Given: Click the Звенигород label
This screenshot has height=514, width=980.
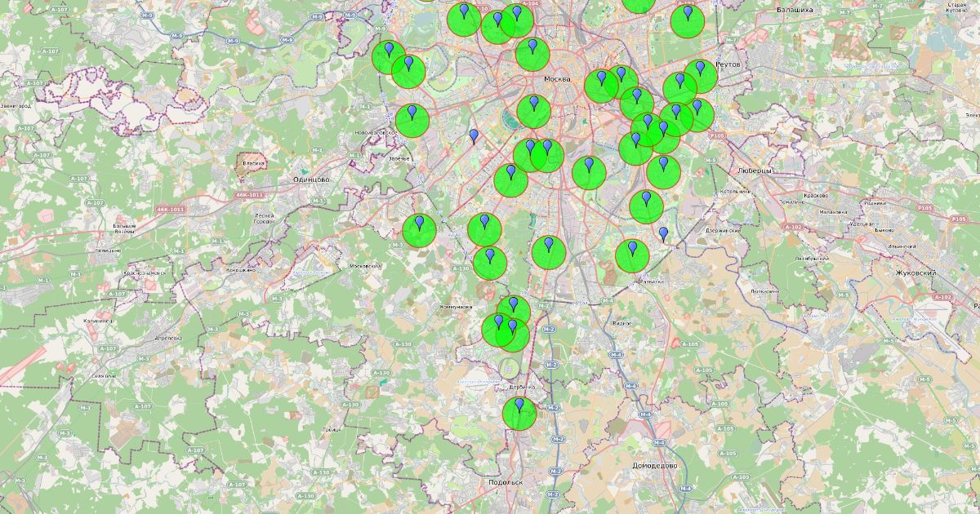Looking at the screenshot, I should (16, 106).
